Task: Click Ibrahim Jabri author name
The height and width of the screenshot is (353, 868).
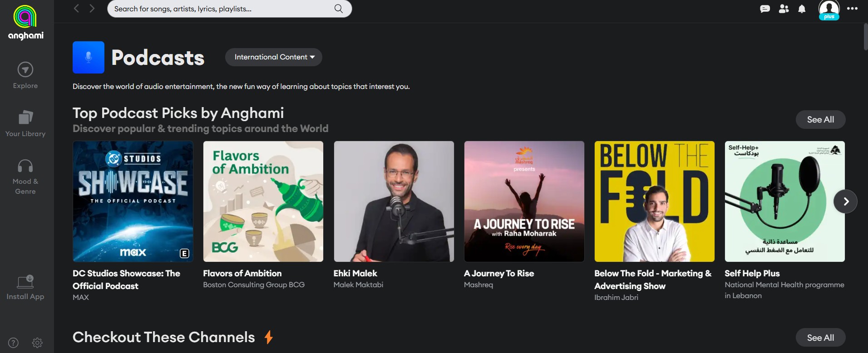Action: 616,297
